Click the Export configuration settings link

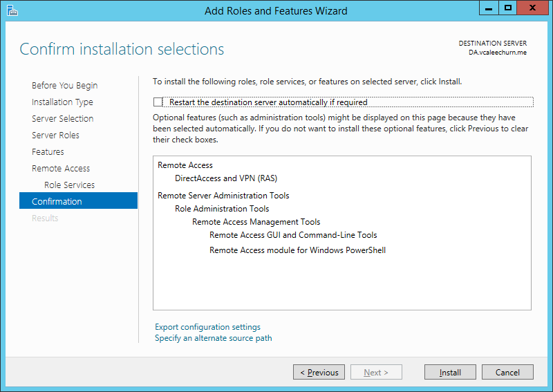point(207,327)
